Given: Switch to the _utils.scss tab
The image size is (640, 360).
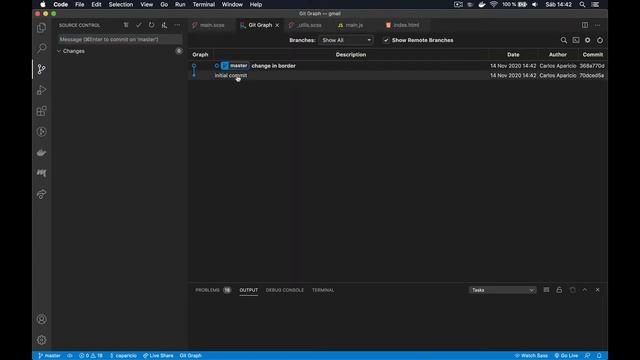Looking at the screenshot, I should pyautogui.click(x=309, y=25).
